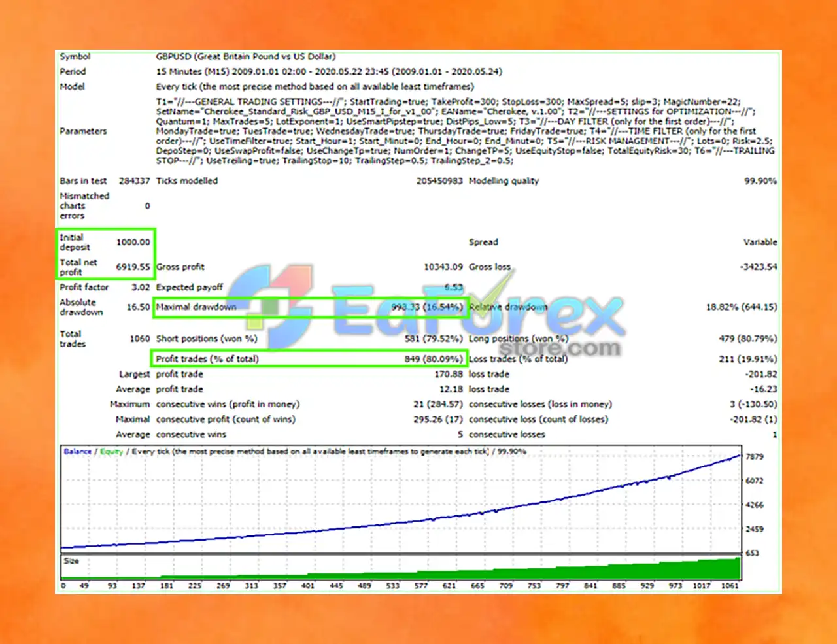This screenshot has width=837, height=644.
Task: Click the Gross profit value 10343.09
Action: pos(443,267)
